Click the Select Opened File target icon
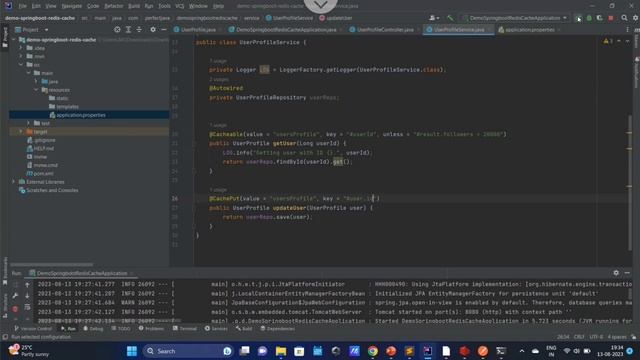Screen dimensions: 640x360 point(117,30)
